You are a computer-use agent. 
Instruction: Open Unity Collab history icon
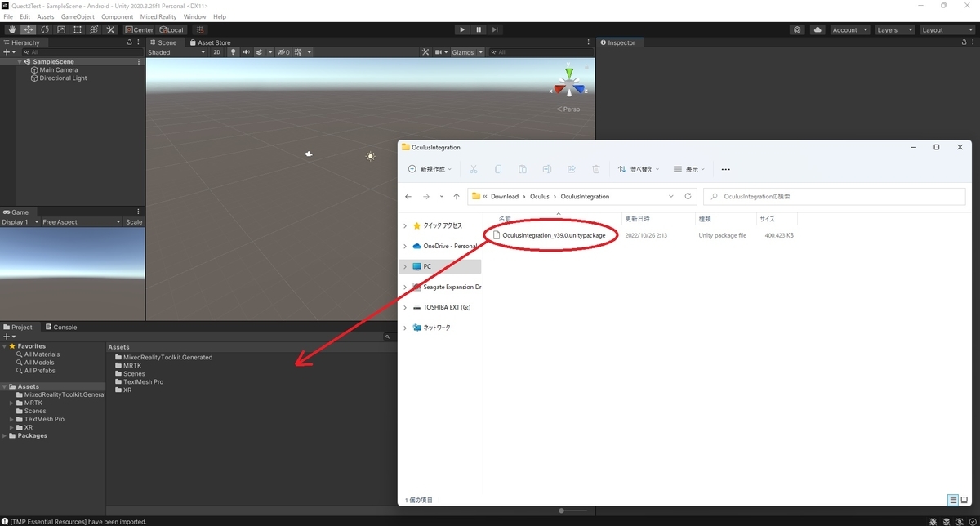(x=797, y=29)
